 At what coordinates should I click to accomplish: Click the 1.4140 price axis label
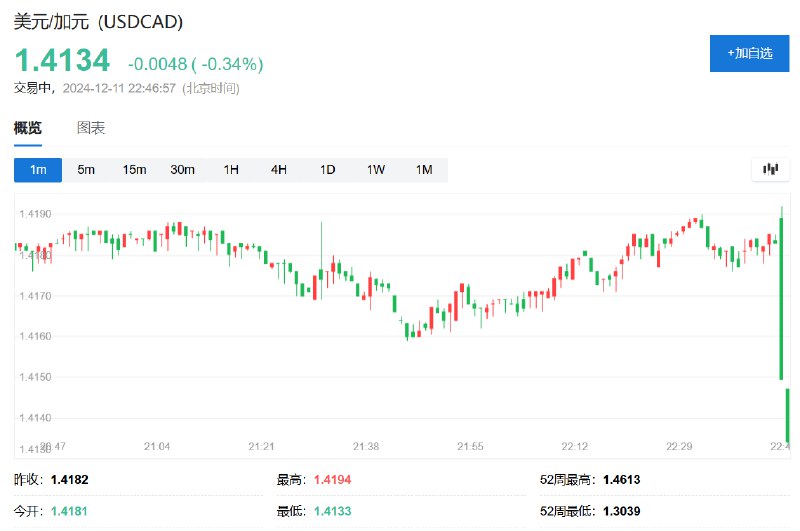point(35,418)
